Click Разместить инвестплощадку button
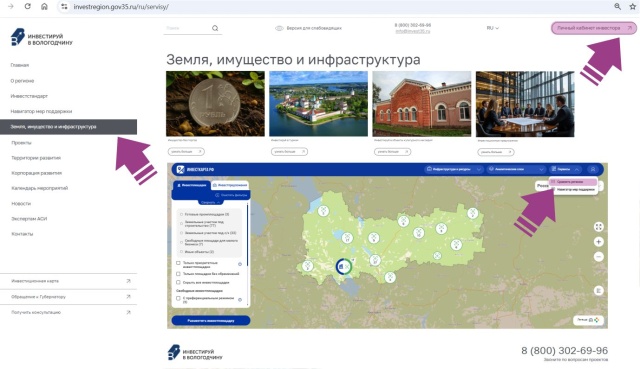640x369 pixels. pos(211,320)
